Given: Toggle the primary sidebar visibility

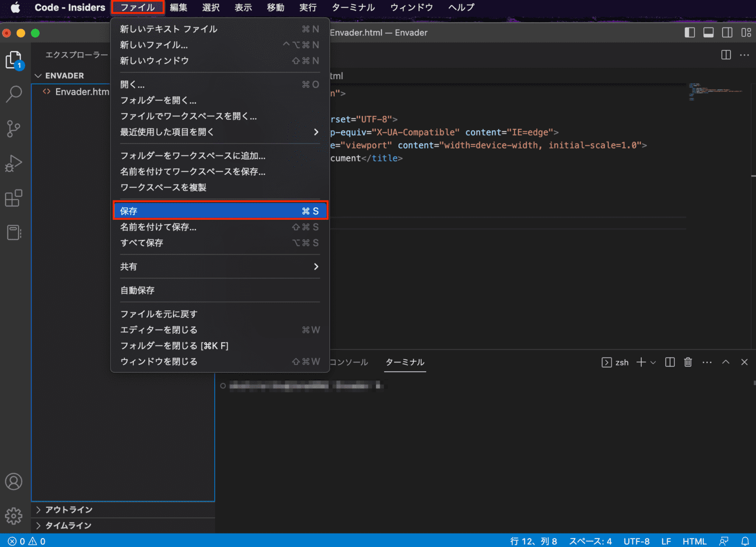Looking at the screenshot, I should pos(690,33).
